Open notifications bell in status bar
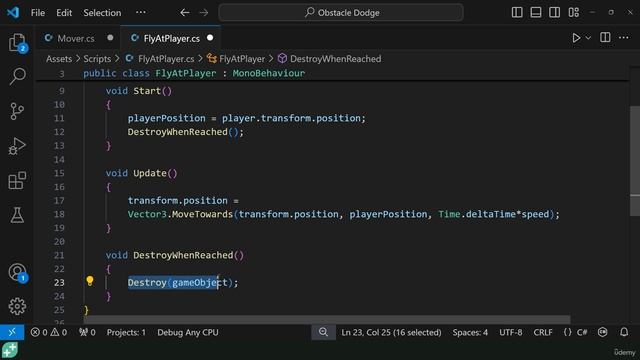Viewport: 640px width, 360px height. tap(624, 332)
